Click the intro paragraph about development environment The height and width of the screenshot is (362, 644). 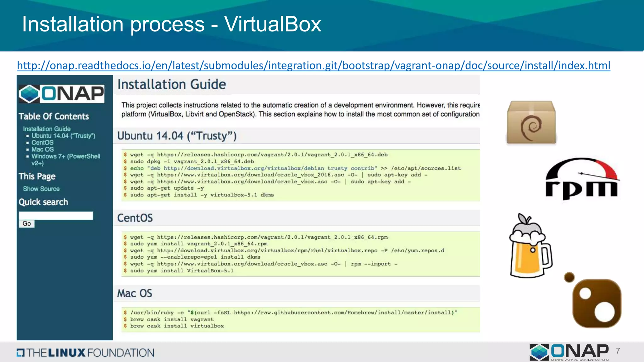[301, 110]
